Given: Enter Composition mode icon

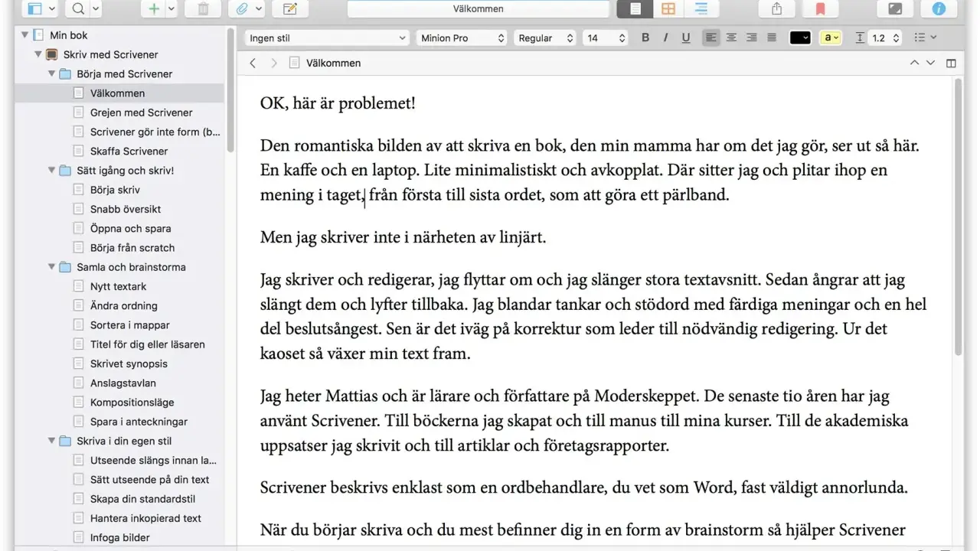Looking at the screenshot, I should pos(895,8).
